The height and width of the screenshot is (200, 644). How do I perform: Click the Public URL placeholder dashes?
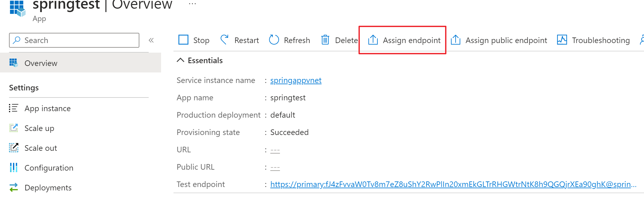click(x=275, y=167)
